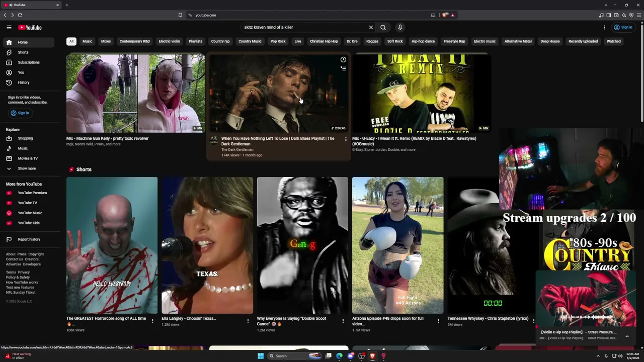Open Microsoft Edge from the taskbar
The width and height of the screenshot is (644, 362).
pyautogui.click(x=339, y=356)
